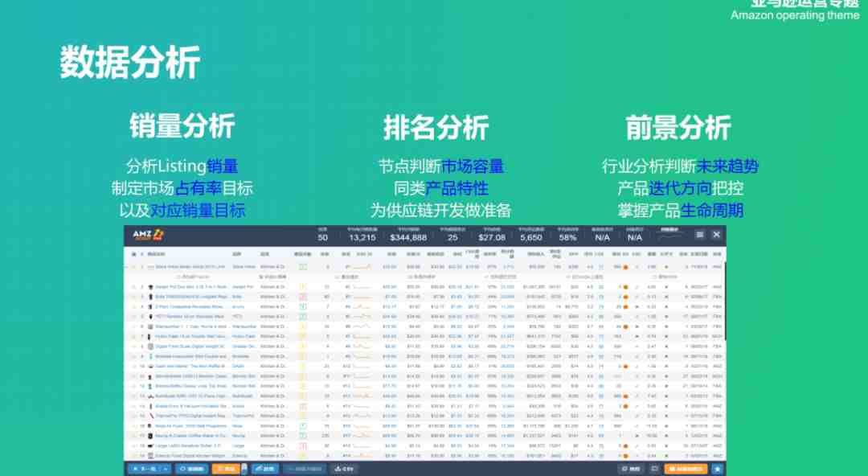
Task: Click the rank sparkline in the Hydro Flask row
Action: point(362,336)
